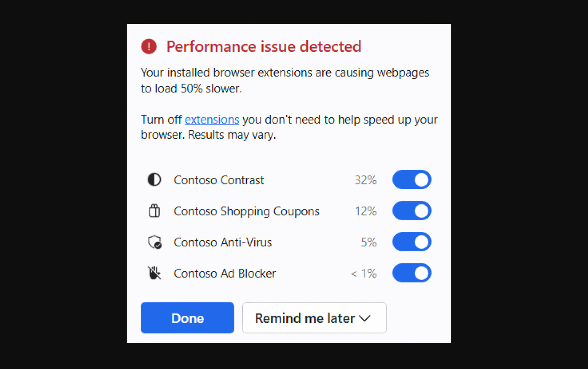This screenshot has width=588, height=369.
Task: Click the red warning alert icon
Action: (x=149, y=47)
